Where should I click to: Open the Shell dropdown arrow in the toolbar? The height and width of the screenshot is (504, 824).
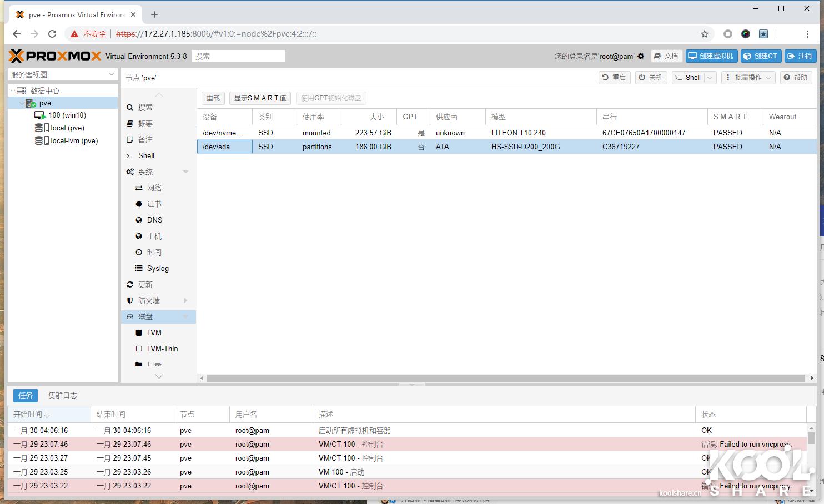710,77
